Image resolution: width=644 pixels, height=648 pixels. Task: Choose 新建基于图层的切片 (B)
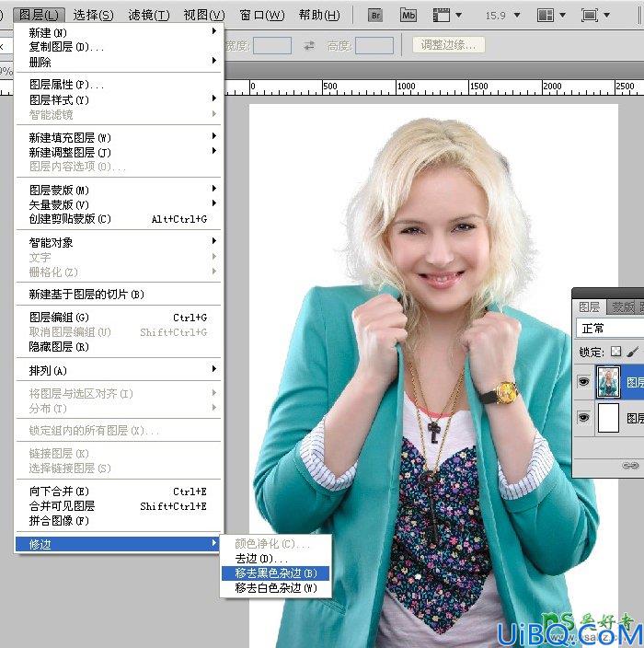[118, 295]
